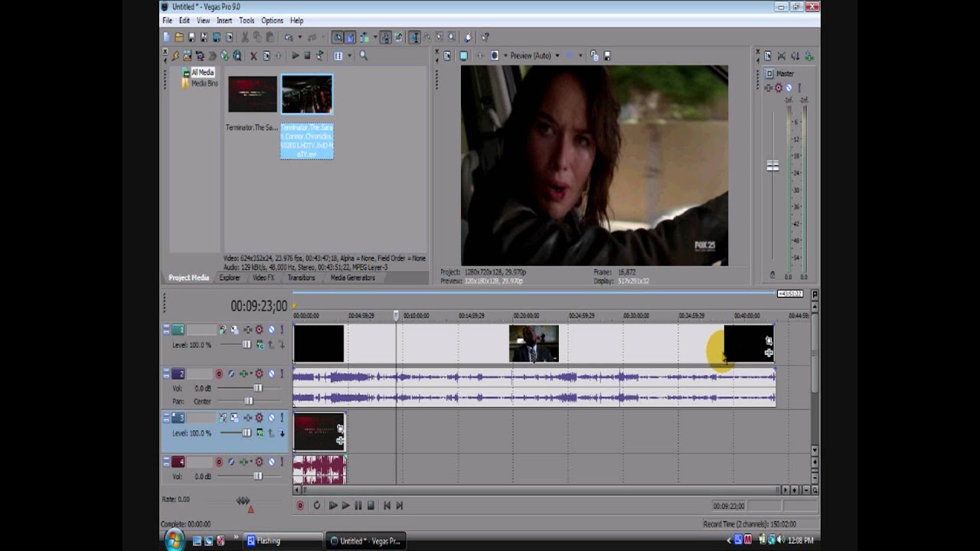Mute video track 1
Viewport: 980px width, 551px height.
272,330
